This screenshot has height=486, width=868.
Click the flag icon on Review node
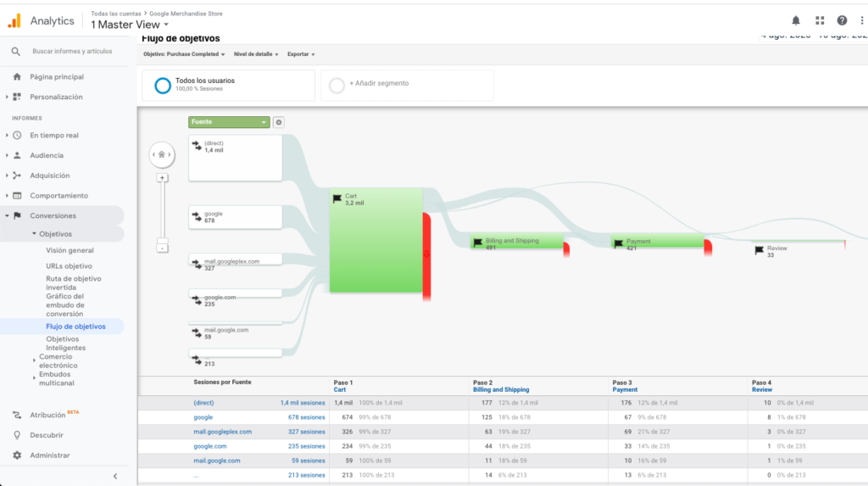coord(759,250)
